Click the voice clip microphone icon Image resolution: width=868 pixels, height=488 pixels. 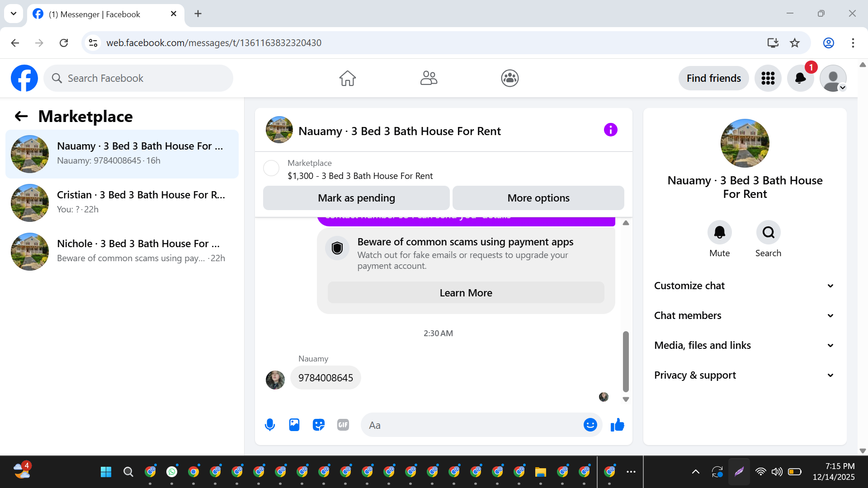click(270, 425)
